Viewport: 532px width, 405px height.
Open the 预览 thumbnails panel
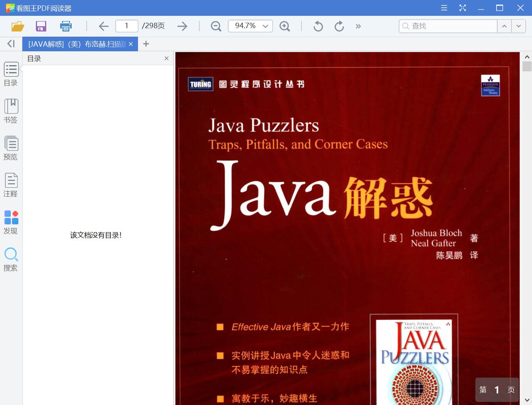pos(11,148)
